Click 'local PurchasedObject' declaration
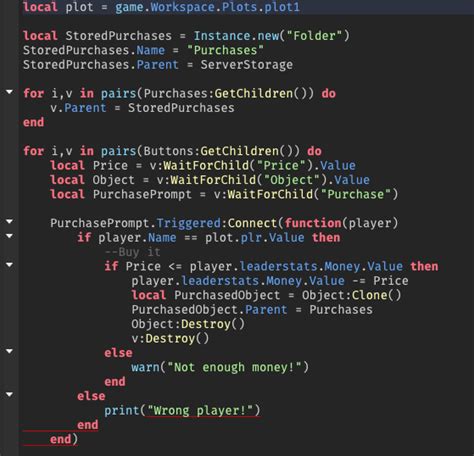The width and height of the screenshot is (474, 456). click(x=206, y=295)
